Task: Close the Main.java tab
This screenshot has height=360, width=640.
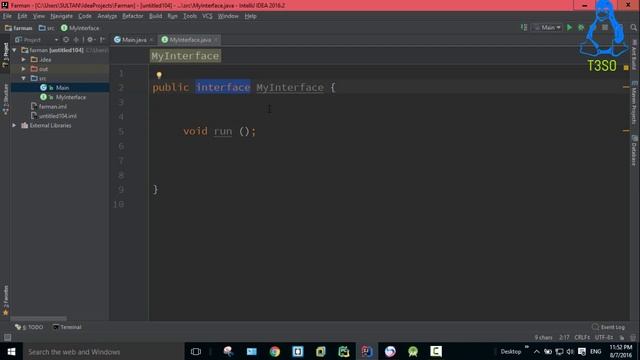Action: click(151, 40)
